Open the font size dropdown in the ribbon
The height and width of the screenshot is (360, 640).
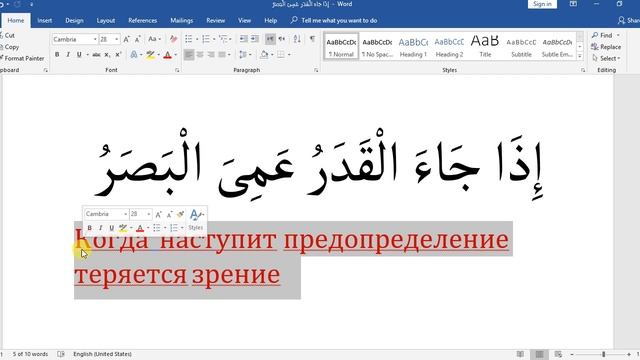coord(117,39)
